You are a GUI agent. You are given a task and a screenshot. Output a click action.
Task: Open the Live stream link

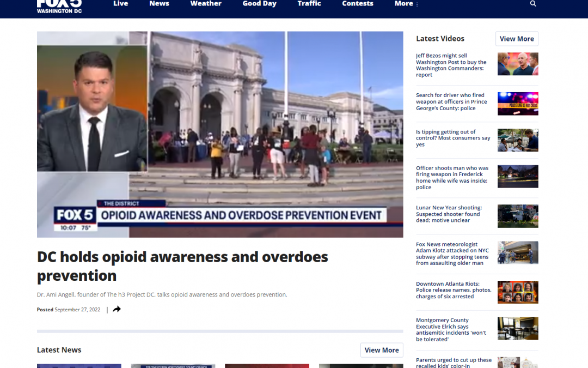tap(120, 4)
